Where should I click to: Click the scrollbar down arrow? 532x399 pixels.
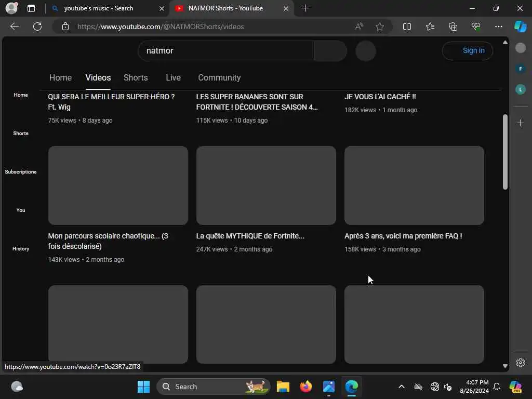505,366
